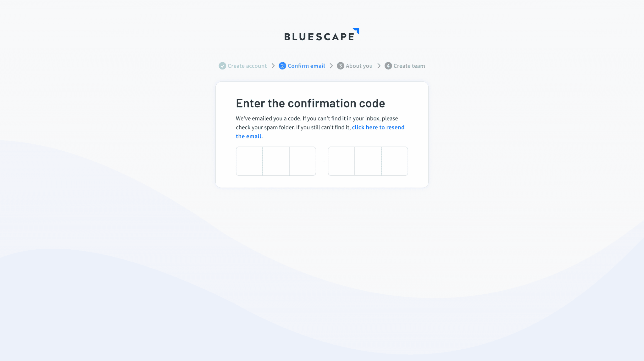Click the checkmark icon on Create account
This screenshot has width=644, height=361.
click(222, 66)
